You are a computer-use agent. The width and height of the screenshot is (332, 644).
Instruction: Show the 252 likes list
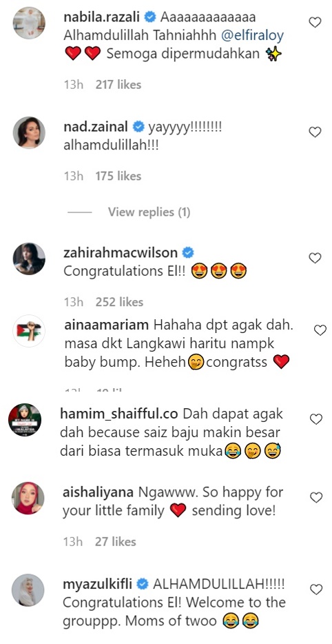(x=119, y=302)
